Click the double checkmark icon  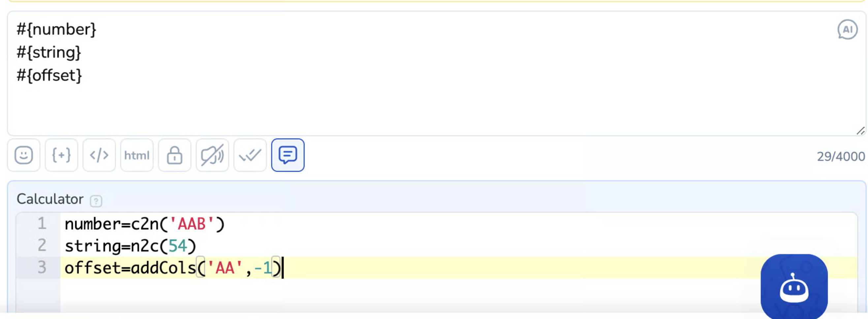tap(250, 155)
